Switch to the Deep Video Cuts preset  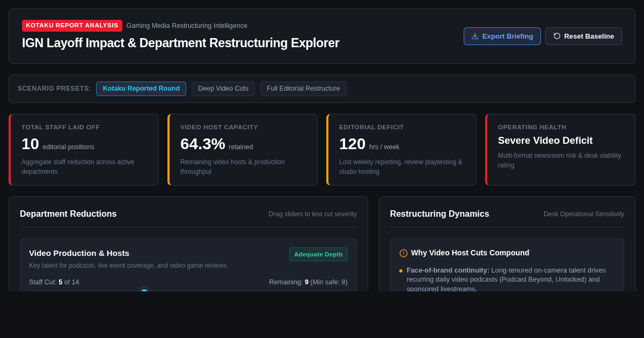point(223,89)
